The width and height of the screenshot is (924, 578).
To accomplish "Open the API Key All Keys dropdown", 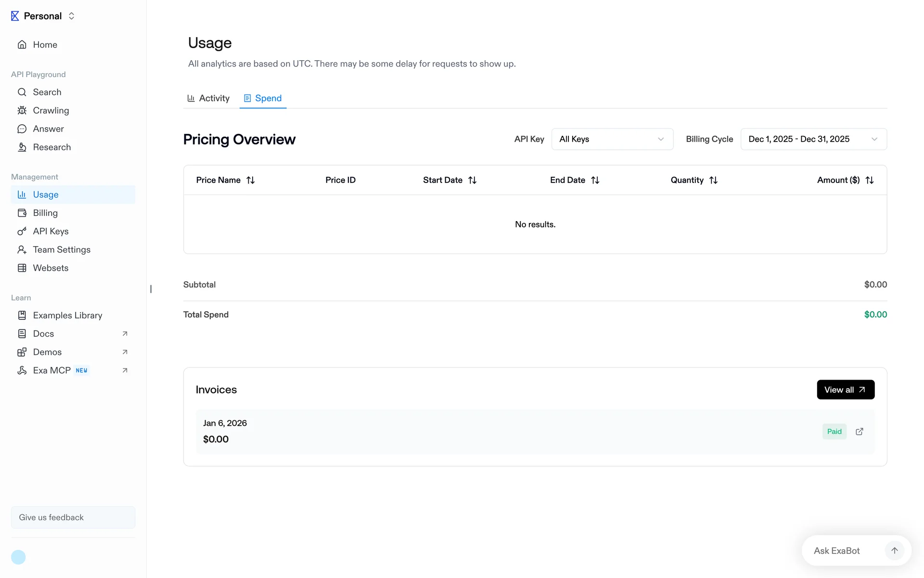I will (x=612, y=139).
